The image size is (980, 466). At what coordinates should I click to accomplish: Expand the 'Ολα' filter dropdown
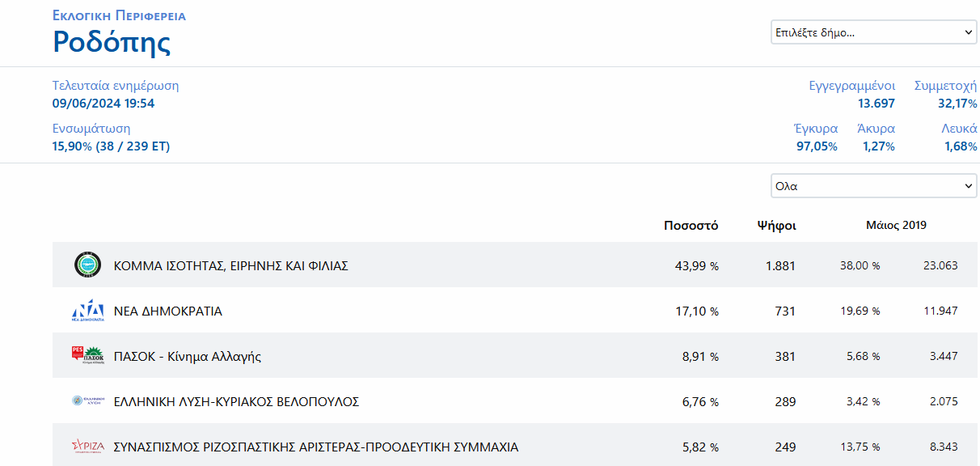(x=874, y=185)
